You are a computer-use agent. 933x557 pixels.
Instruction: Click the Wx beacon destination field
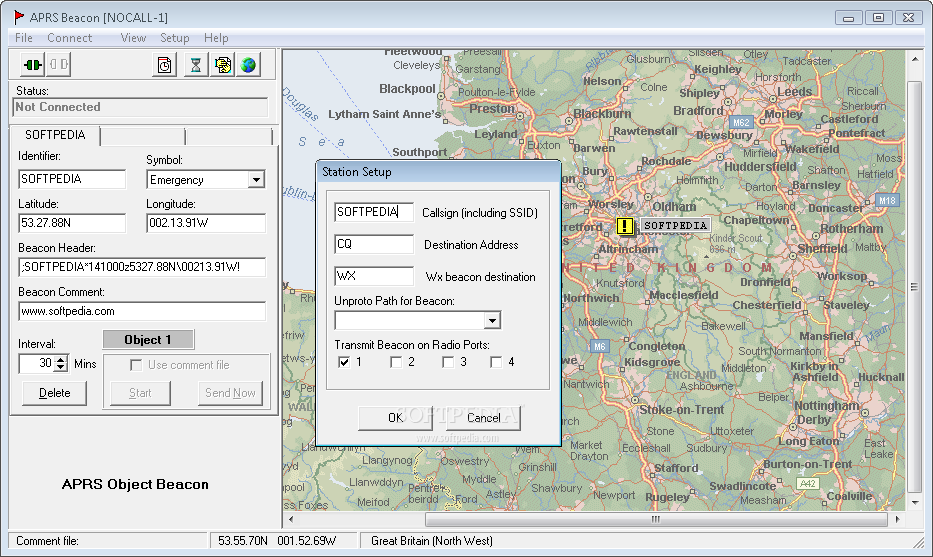click(374, 276)
